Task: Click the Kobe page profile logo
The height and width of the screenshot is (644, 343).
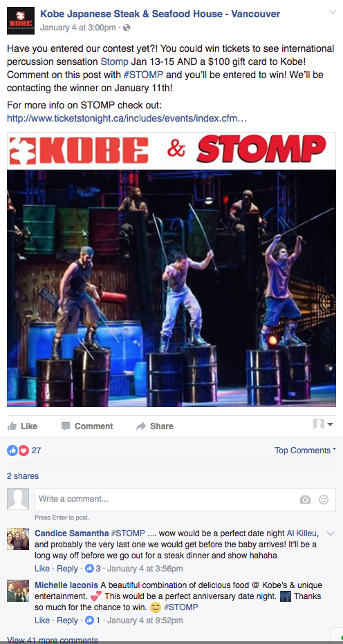Action: pos(21,21)
